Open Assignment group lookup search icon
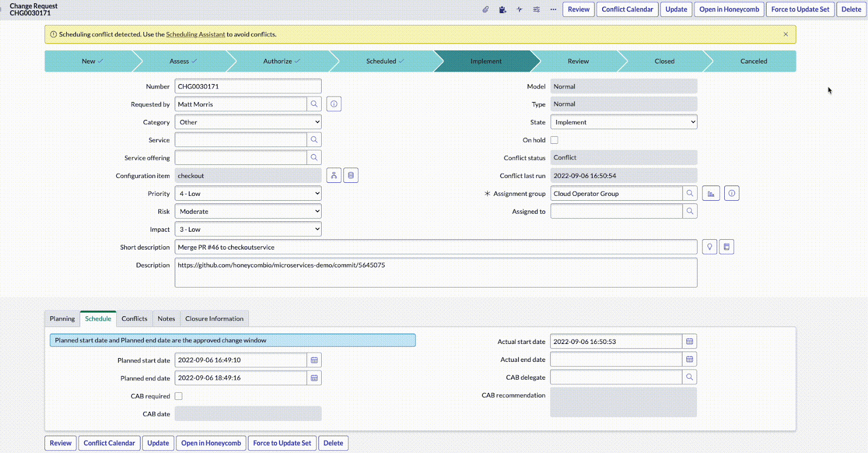 [x=690, y=194]
